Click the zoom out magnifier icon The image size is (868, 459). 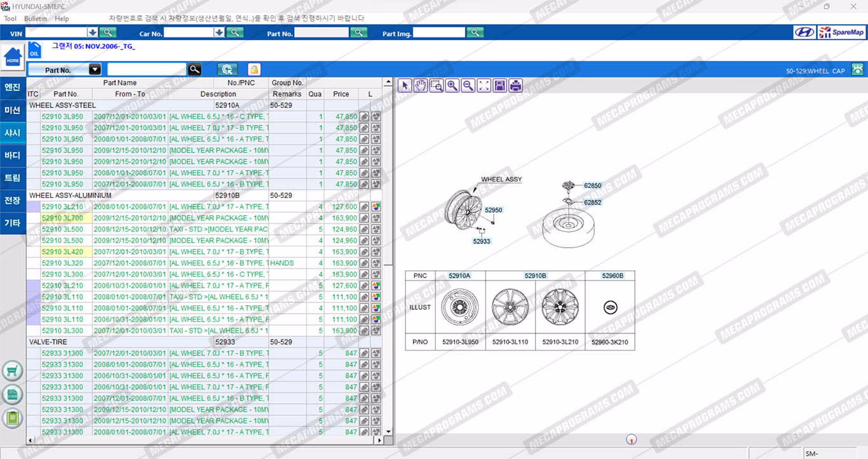(x=468, y=86)
